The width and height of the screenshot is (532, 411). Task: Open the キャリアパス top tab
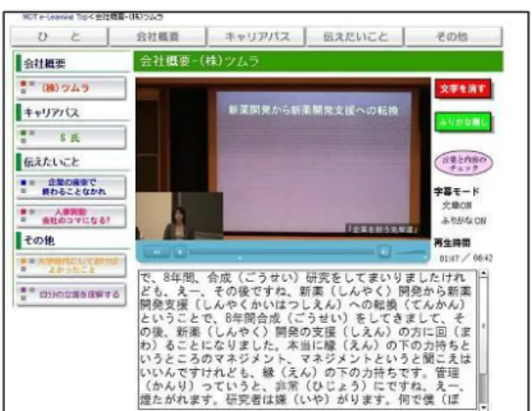tap(256, 37)
